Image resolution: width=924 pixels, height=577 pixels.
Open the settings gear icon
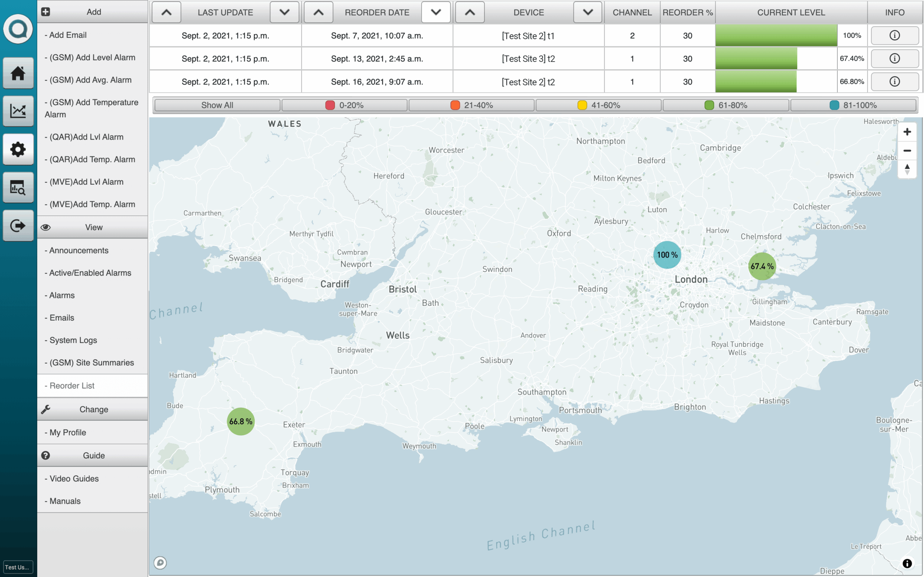coord(18,149)
